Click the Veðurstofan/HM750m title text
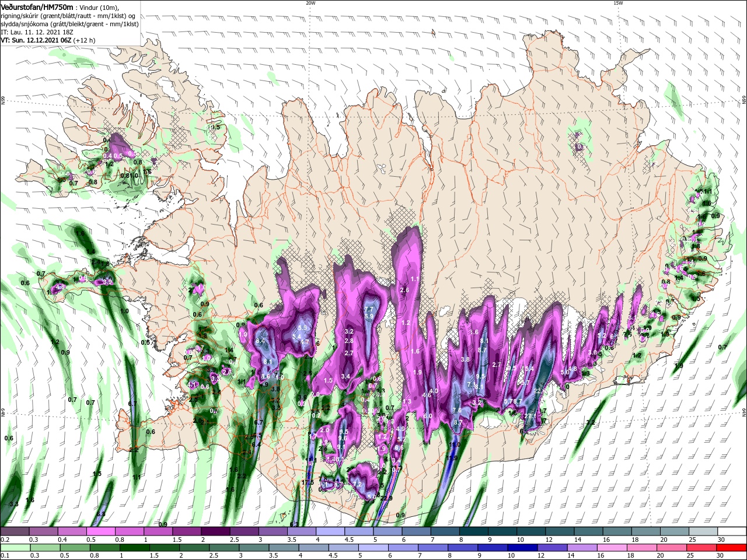The height and width of the screenshot is (560, 747). click(37, 6)
